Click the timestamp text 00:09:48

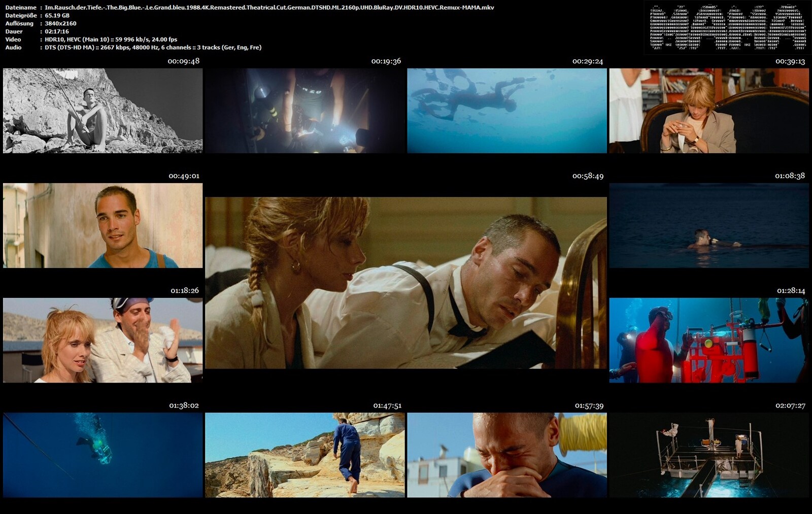click(x=184, y=61)
